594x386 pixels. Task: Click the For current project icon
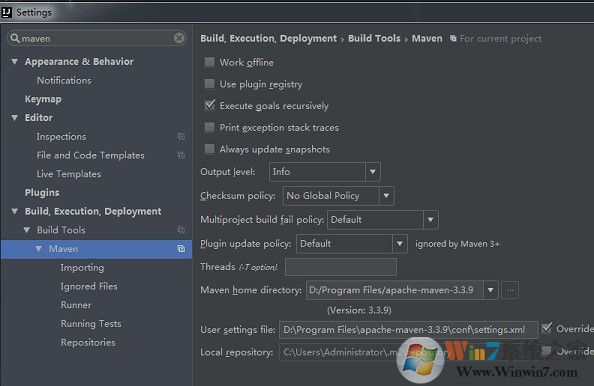pos(453,38)
